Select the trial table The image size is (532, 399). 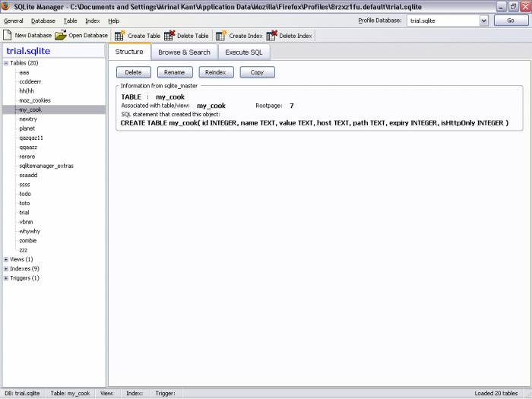(x=24, y=213)
